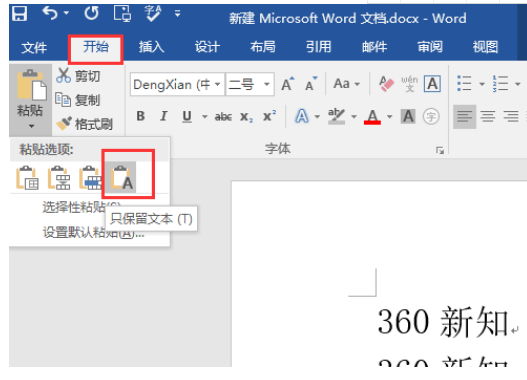Save the document with the floppy disk icon
The height and width of the screenshot is (380, 527).
coord(19,14)
